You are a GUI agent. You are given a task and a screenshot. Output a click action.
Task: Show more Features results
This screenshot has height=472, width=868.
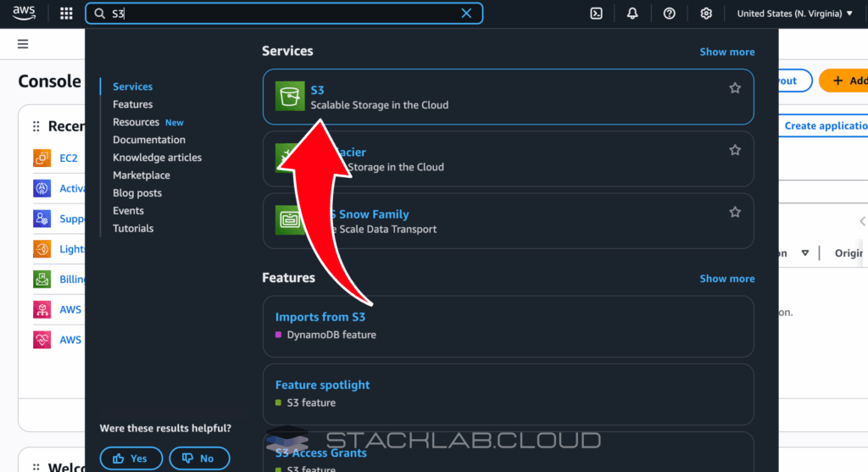tap(726, 278)
